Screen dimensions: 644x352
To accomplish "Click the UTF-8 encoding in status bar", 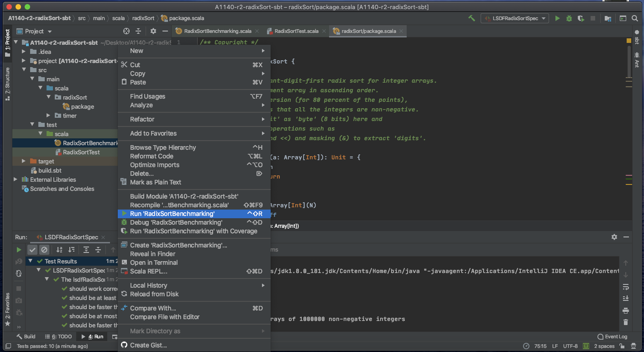I will point(570,346).
